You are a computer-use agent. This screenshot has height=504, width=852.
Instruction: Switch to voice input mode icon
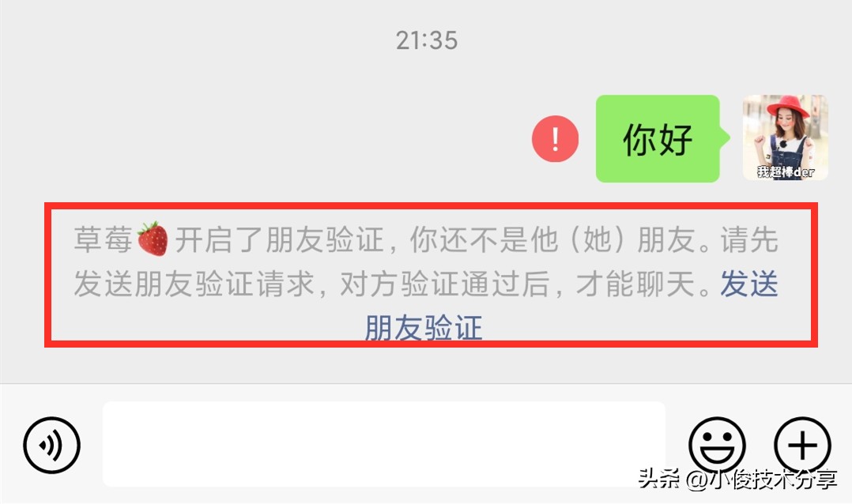51,445
